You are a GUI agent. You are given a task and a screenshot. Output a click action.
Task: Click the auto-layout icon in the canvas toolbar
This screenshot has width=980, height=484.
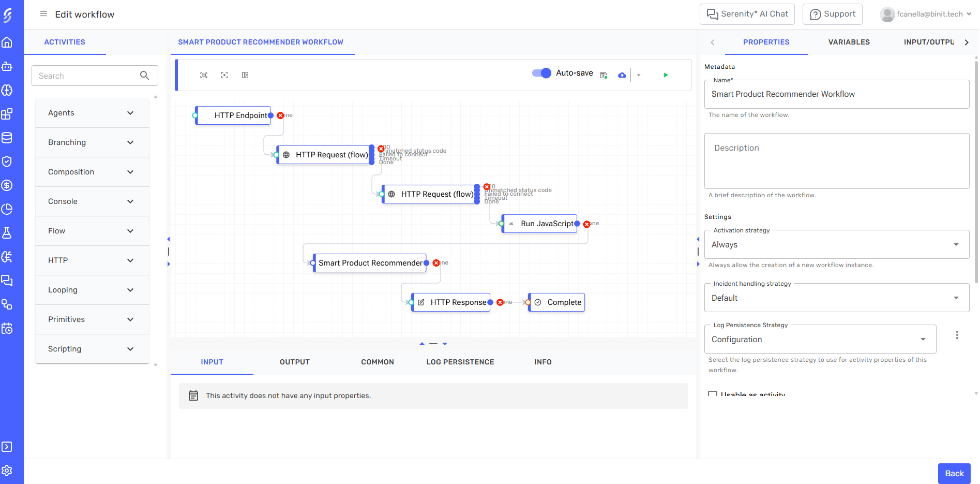pyautogui.click(x=245, y=75)
